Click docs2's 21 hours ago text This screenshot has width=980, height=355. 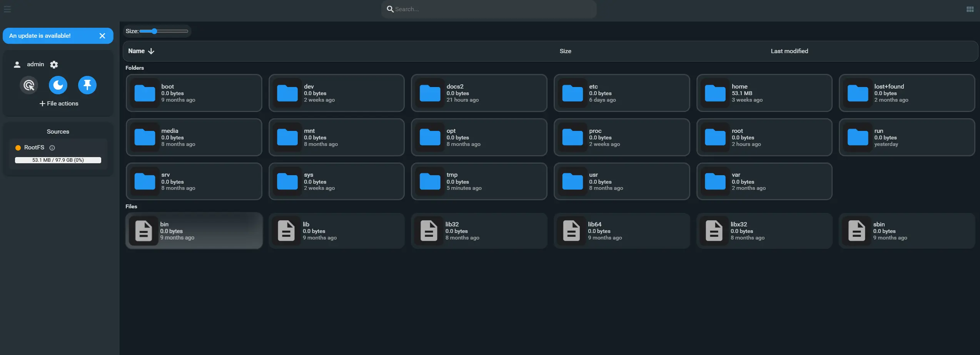462,100
